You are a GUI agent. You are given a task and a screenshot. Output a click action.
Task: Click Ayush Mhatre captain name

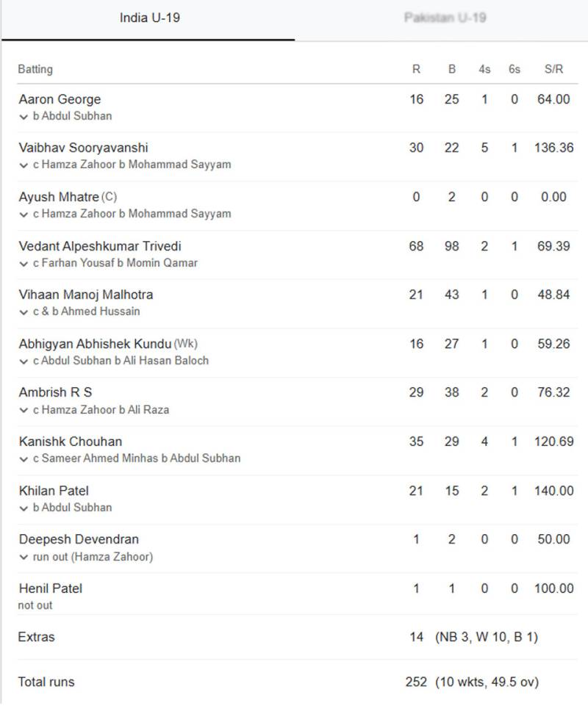click(59, 197)
